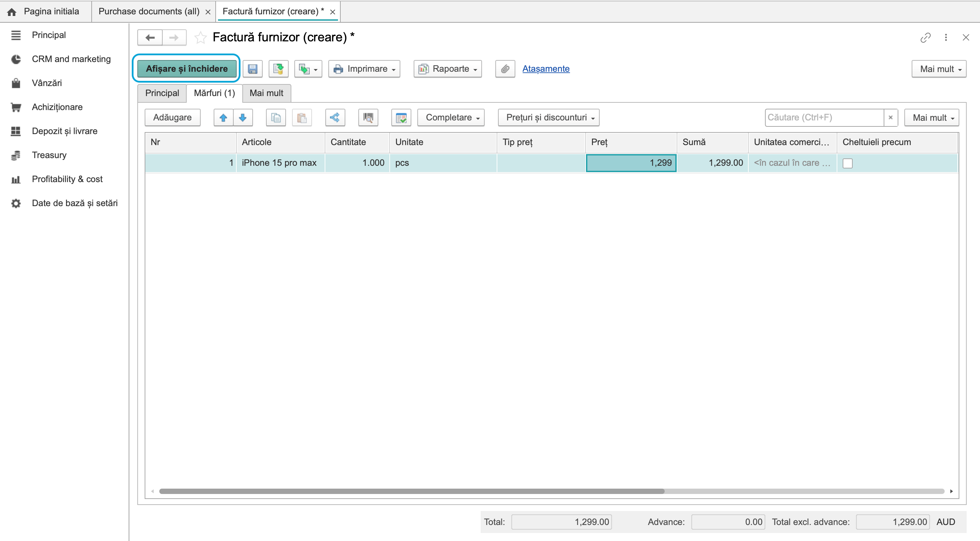Open the three-dot options menu
Viewport: 980px width, 541px height.
click(x=946, y=37)
